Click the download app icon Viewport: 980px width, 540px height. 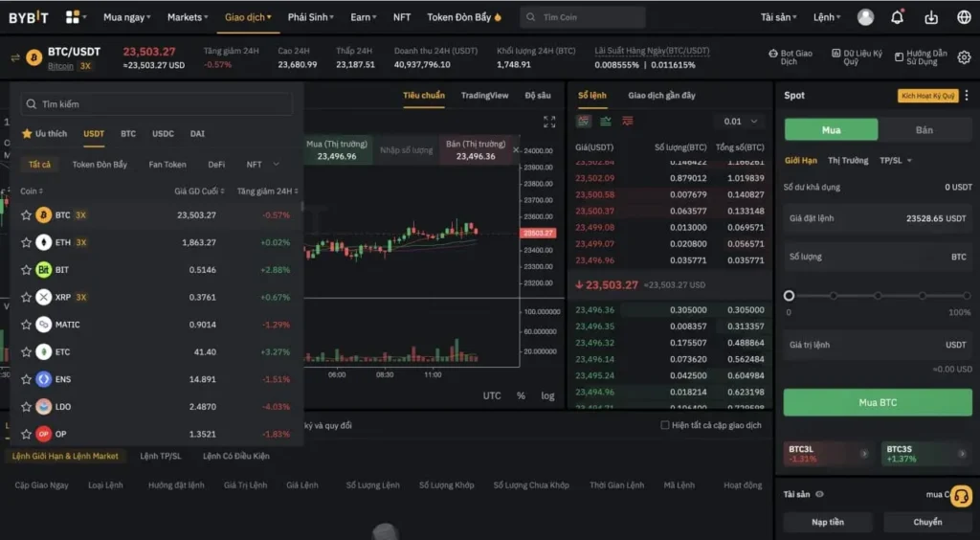tap(931, 17)
